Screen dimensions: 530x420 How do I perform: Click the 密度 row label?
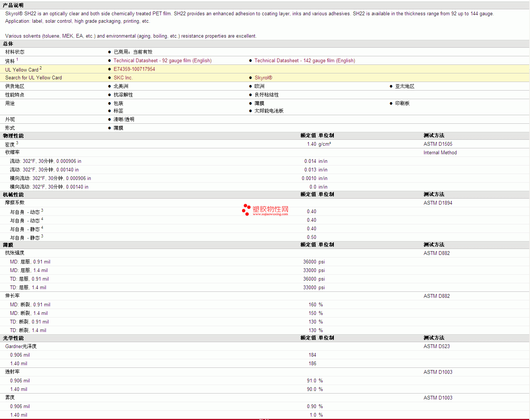click(x=10, y=145)
